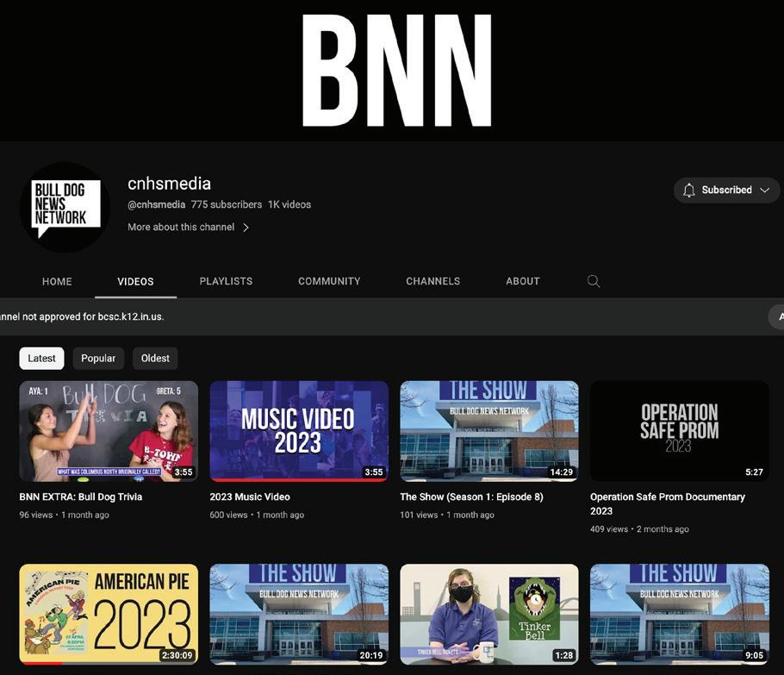Image resolution: width=784 pixels, height=675 pixels.
Task: Open the Bull Dog News Network avatar
Action: pos(65,207)
